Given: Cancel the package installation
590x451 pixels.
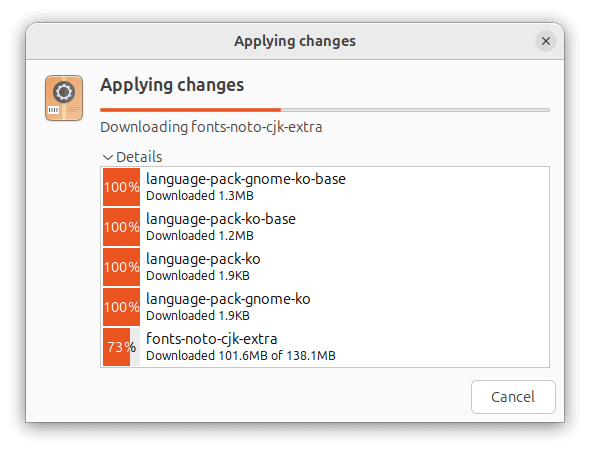Looking at the screenshot, I should click(x=513, y=397).
